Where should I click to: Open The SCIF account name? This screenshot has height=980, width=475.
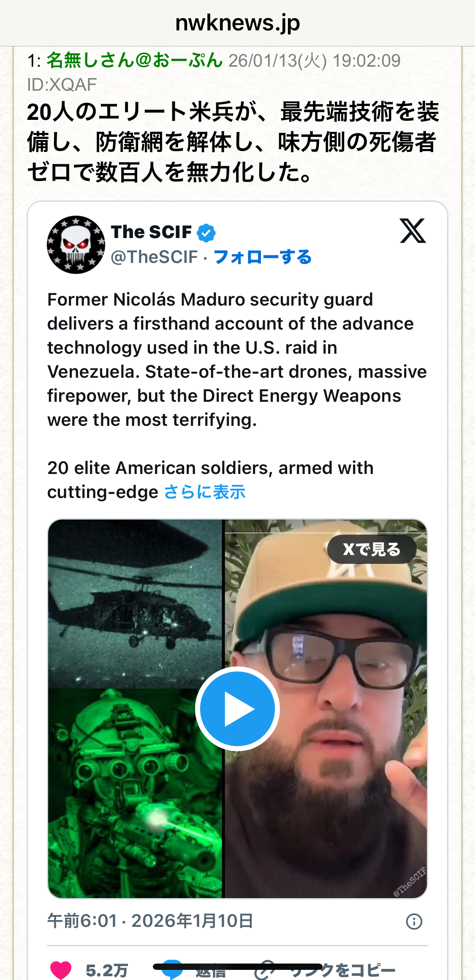[x=151, y=232]
